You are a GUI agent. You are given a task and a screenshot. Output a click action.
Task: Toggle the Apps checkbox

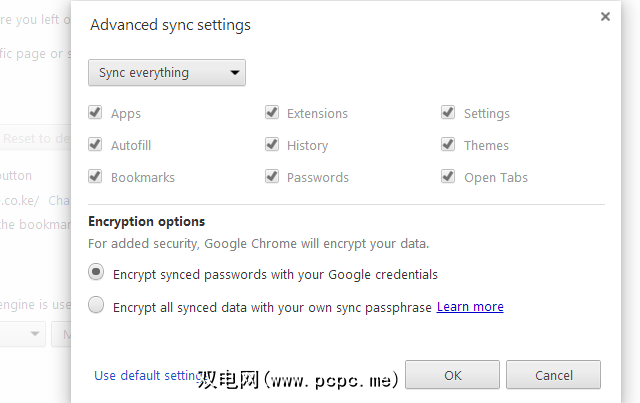96,113
